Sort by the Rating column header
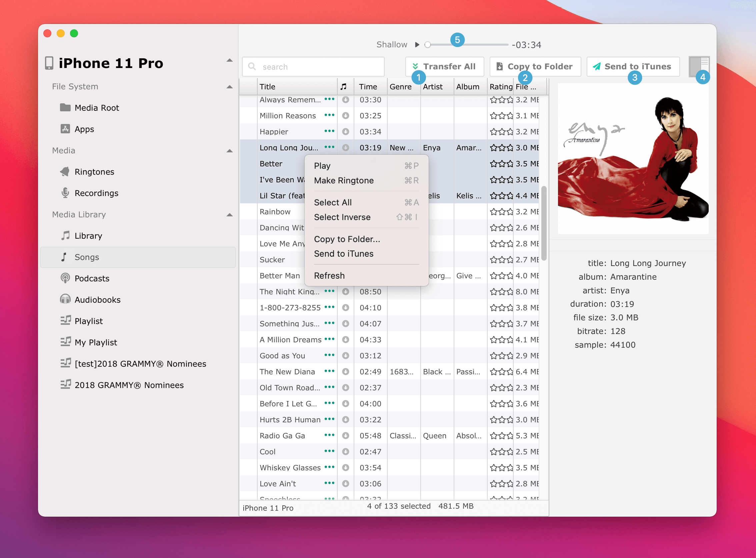Screen dimensions: 756x558 click(x=501, y=87)
